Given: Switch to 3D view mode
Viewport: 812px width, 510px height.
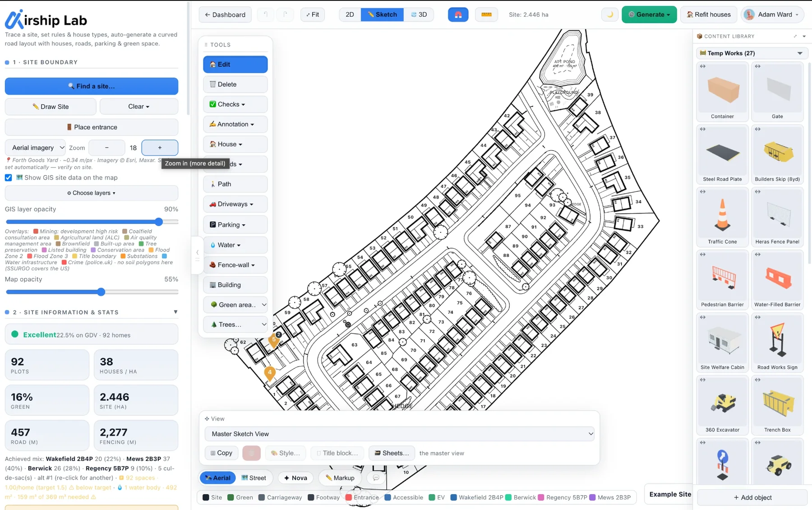Looking at the screenshot, I should click(x=419, y=14).
